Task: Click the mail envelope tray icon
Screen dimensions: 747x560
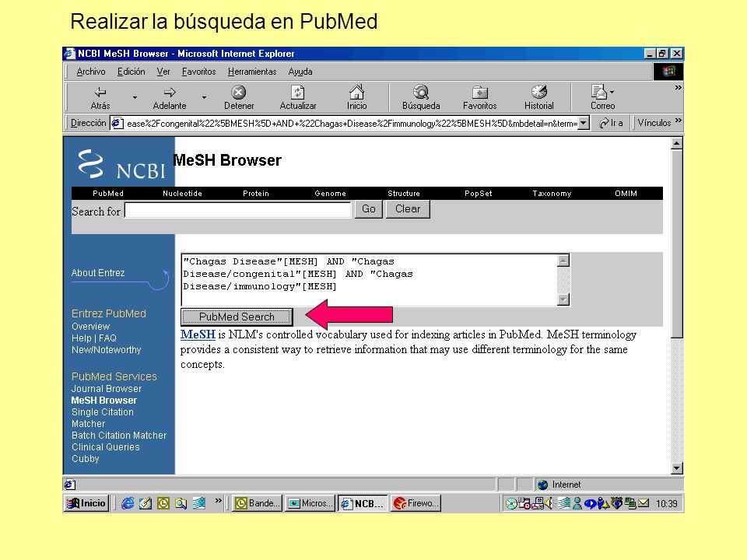Action: tap(644, 503)
